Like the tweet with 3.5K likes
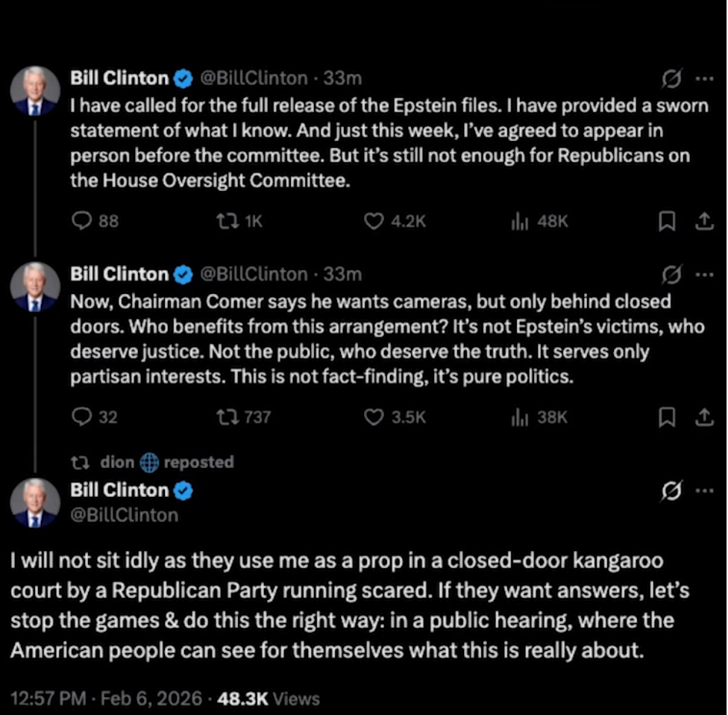728x715 pixels. coord(373,417)
